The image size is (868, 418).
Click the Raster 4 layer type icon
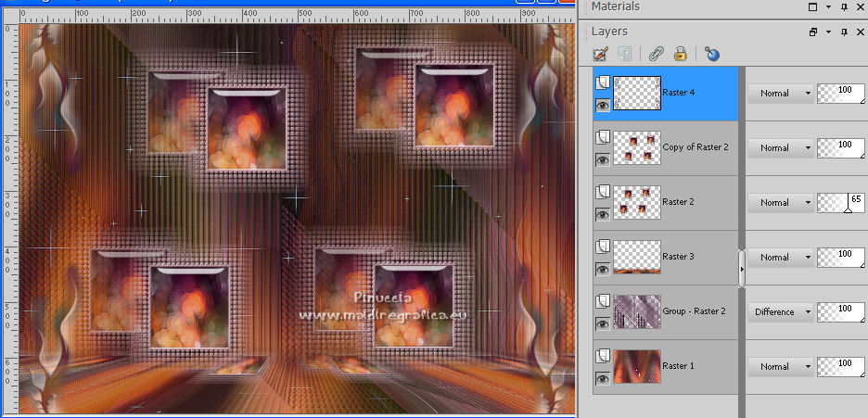coord(603,82)
